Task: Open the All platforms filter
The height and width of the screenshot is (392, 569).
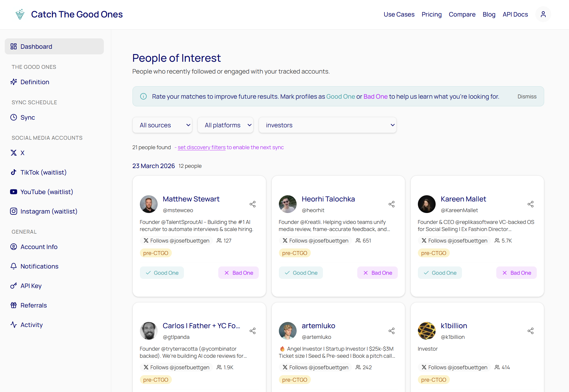Action: [225, 125]
